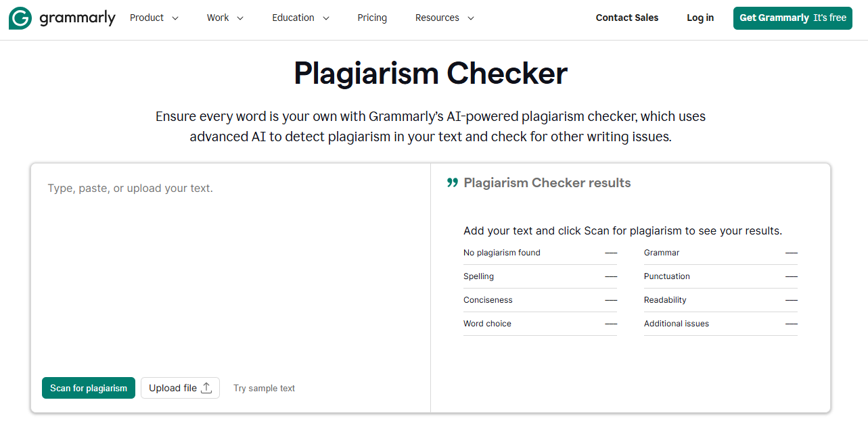The width and height of the screenshot is (868, 421).
Task: Click the Grammarly logo icon
Action: [x=20, y=18]
